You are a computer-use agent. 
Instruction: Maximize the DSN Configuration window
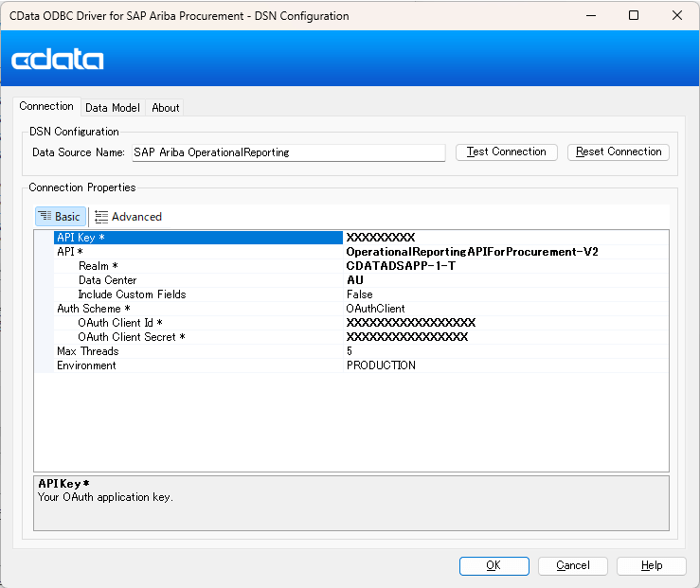[634, 15]
